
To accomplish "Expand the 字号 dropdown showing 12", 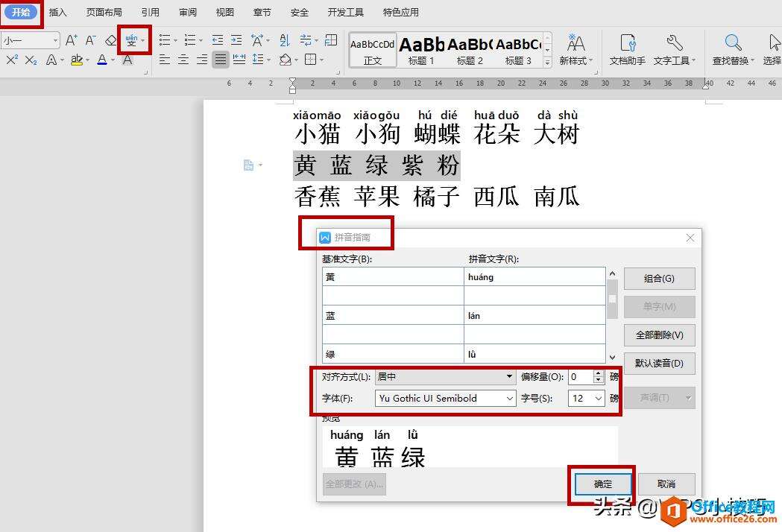I will click(x=598, y=398).
